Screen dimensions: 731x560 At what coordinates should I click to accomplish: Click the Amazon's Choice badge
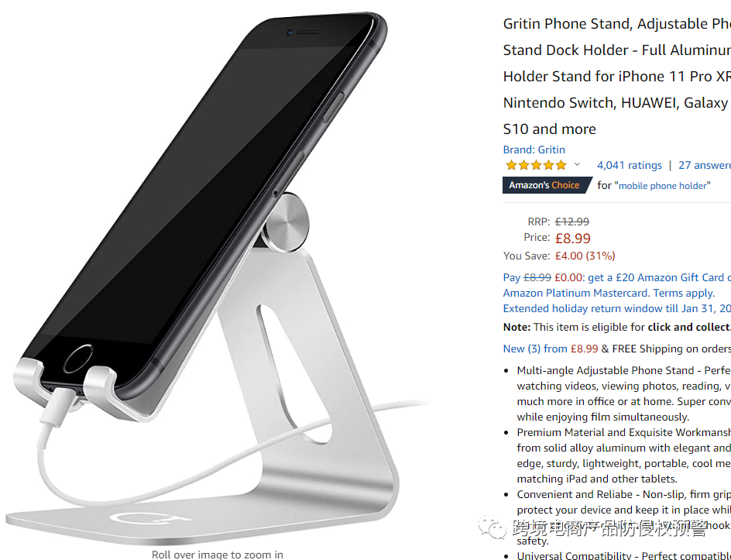545,185
